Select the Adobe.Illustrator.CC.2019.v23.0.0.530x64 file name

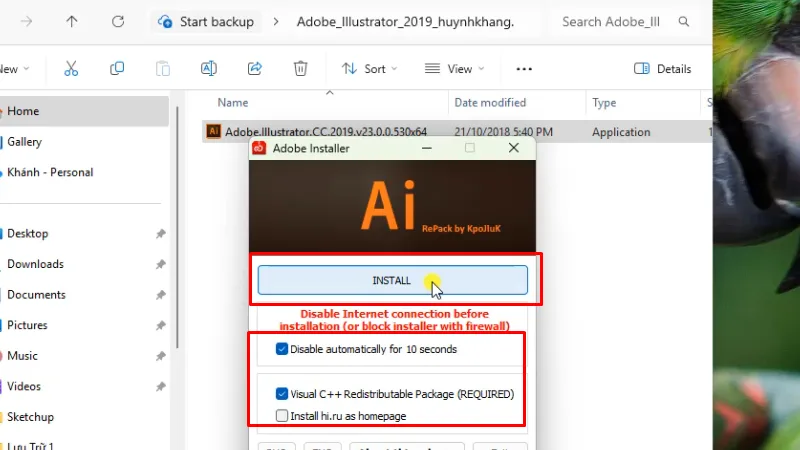pyautogui.click(x=326, y=132)
